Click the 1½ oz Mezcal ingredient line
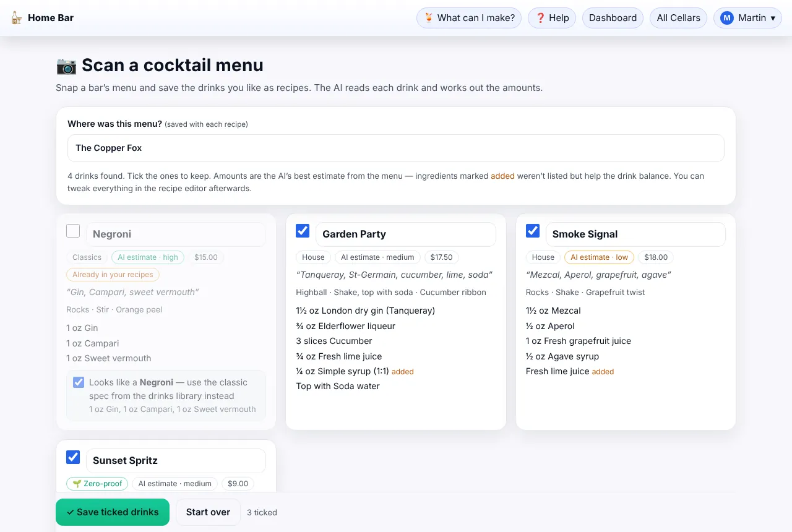792x532 pixels. point(553,311)
